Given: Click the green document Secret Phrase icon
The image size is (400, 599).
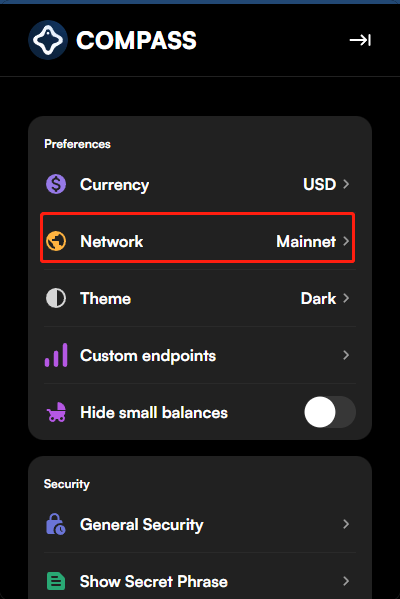Looking at the screenshot, I should click(x=56, y=581).
